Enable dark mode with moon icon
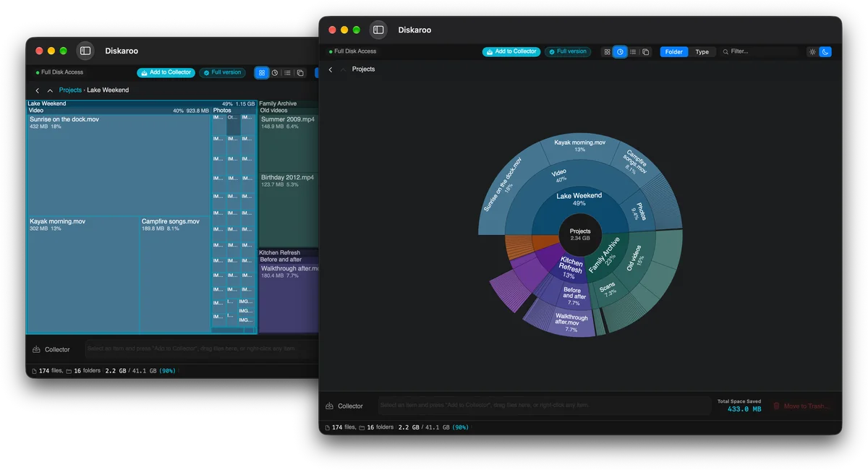 [825, 52]
